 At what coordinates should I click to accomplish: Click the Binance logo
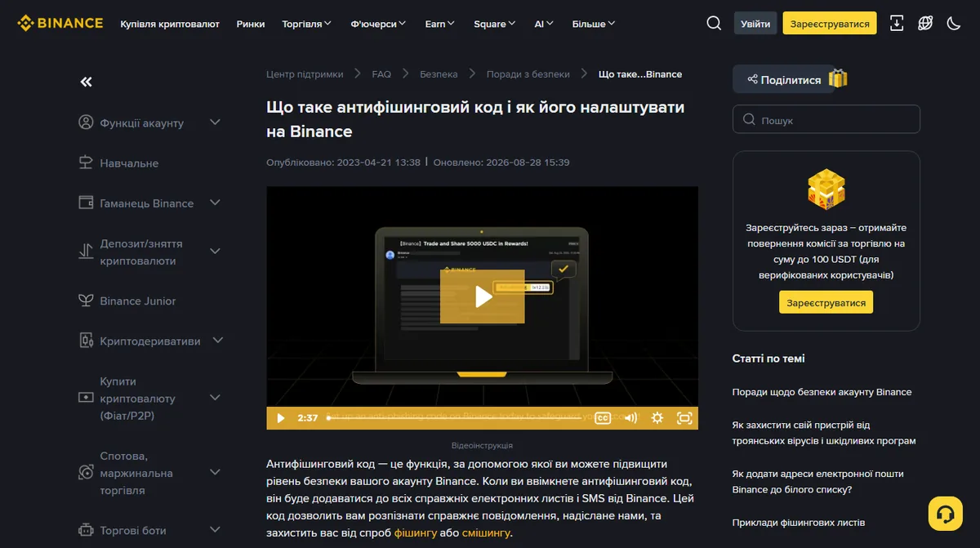point(60,23)
